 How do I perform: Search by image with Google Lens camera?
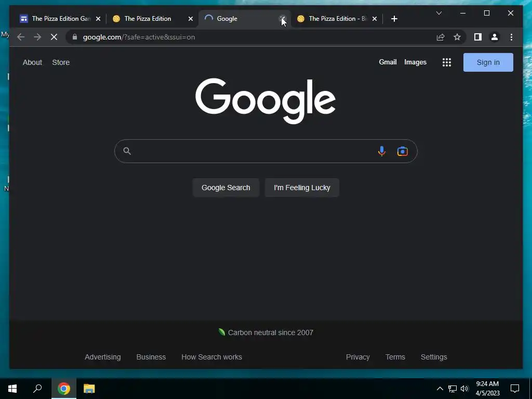click(x=403, y=151)
